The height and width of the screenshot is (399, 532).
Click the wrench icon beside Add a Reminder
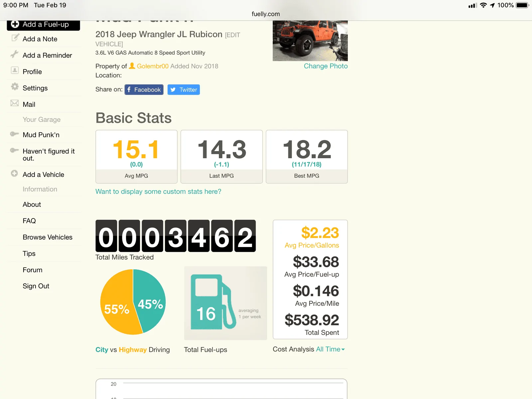[x=14, y=54]
